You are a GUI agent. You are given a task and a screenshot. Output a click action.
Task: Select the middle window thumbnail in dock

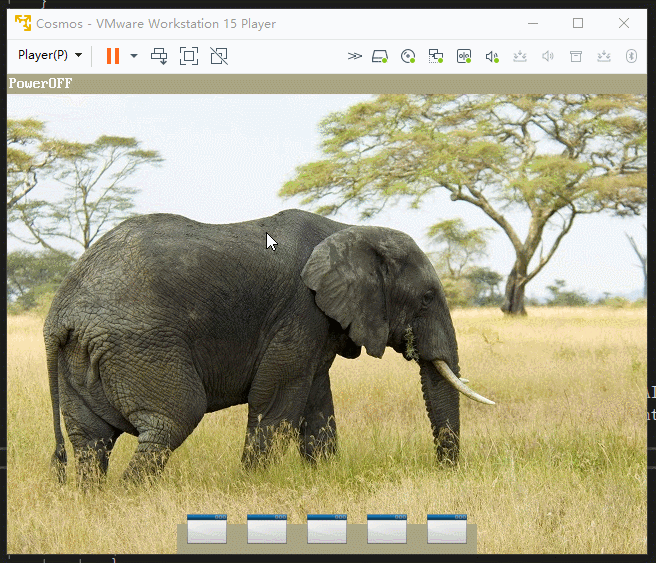(x=327, y=529)
